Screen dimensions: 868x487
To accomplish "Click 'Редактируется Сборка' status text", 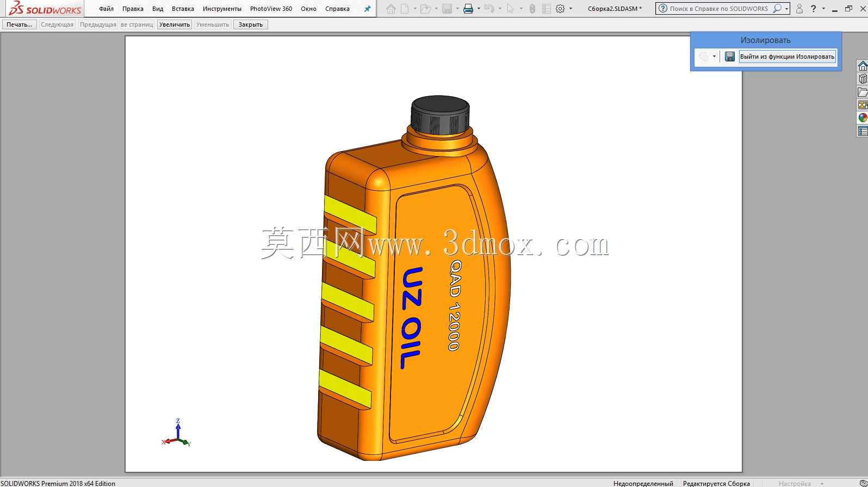I will click(716, 483).
